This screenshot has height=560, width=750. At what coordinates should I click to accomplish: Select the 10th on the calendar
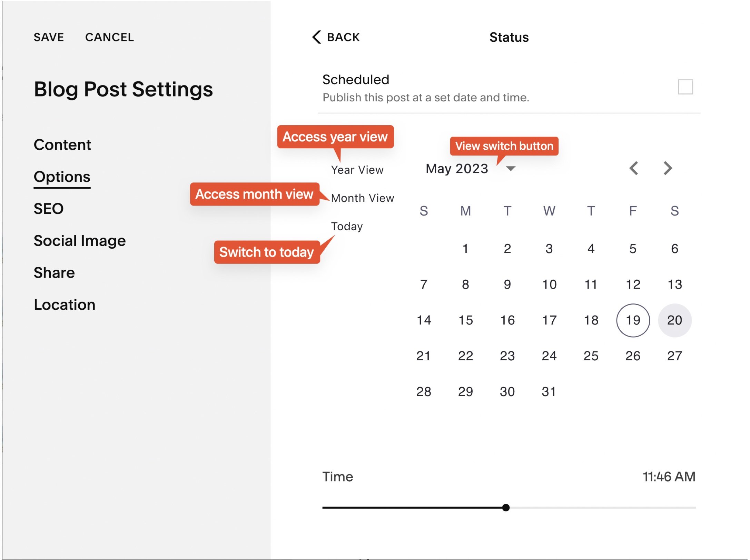(x=549, y=284)
